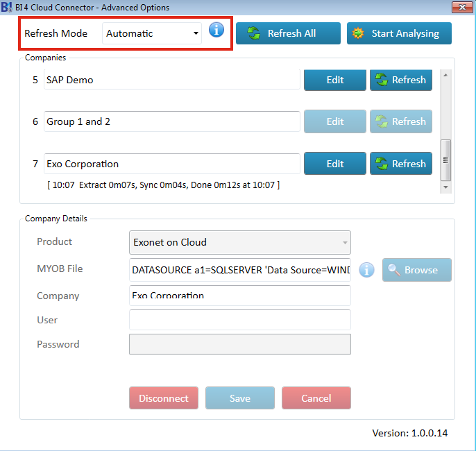Click Start Analysing button
Image resolution: width=476 pixels, height=451 pixels.
[x=399, y=33]
